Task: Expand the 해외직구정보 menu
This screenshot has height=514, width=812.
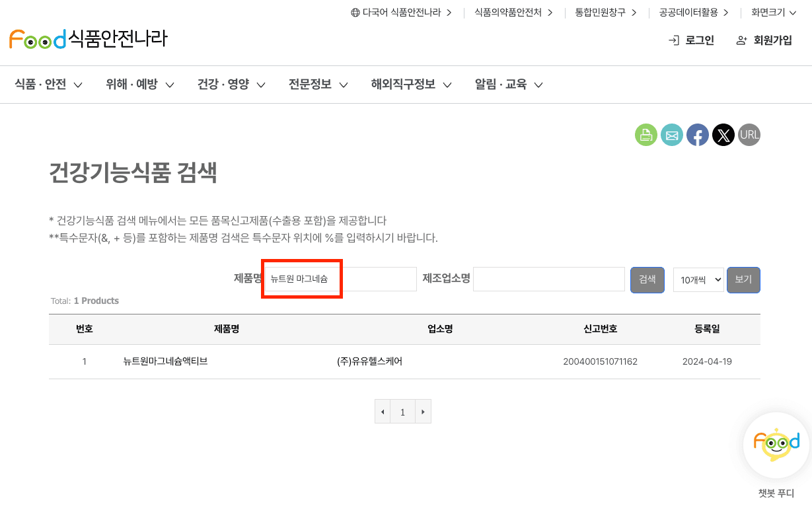Action: tap(411, 85)
